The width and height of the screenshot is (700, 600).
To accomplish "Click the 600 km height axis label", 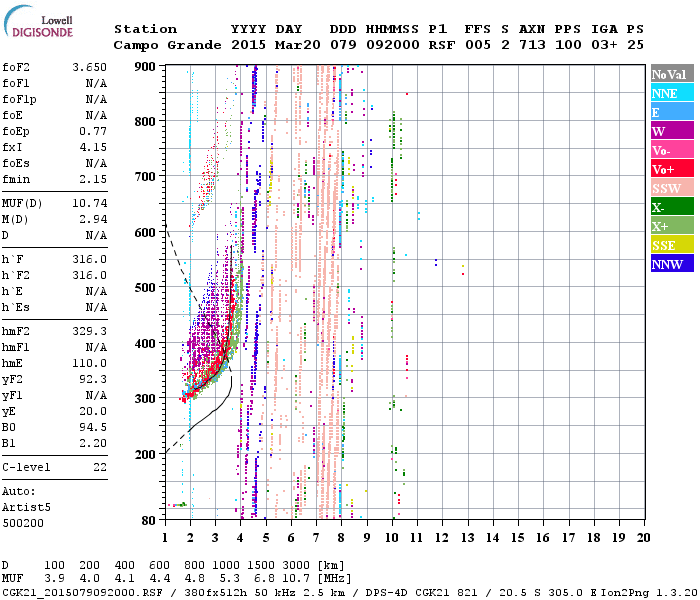I will 145,233.
